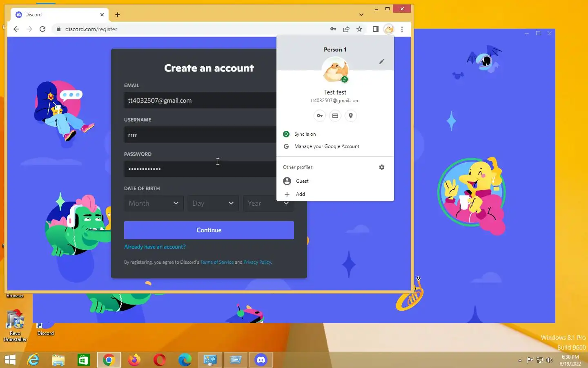588x368 pixels.
Task: Show hidden system tray icons
Action: pyautogui.click(x=520, y=360)
